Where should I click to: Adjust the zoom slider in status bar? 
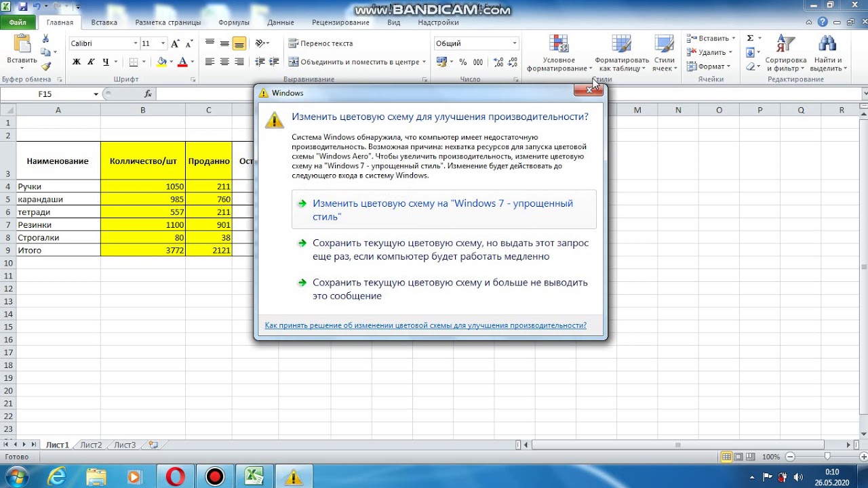827,457
